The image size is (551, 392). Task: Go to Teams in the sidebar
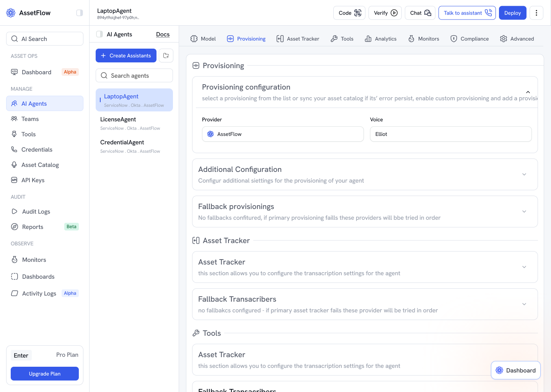[45, 119]
